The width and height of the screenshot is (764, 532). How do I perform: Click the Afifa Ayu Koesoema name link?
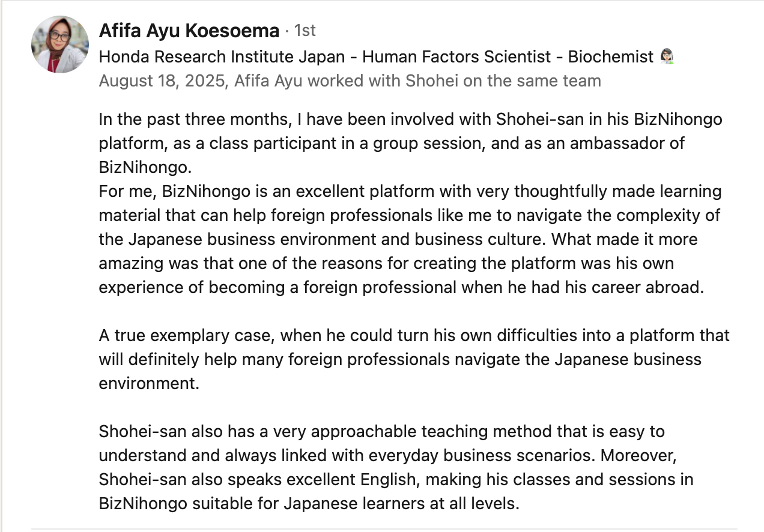click(189, 31)
